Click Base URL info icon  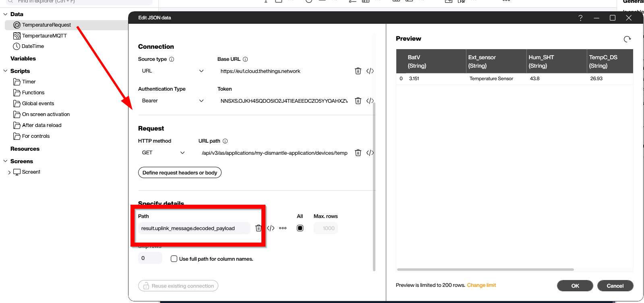pyautogui.click(x=245, y=59)
